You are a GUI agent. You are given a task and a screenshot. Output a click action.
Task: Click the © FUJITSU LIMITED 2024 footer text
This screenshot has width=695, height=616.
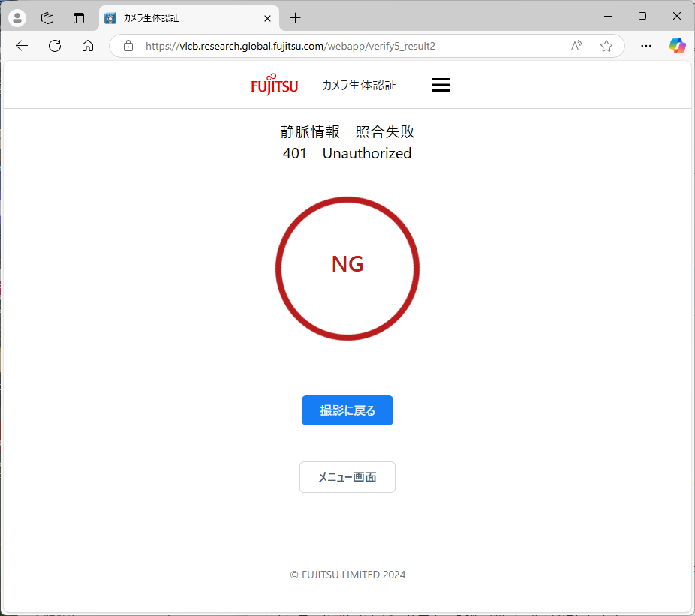[x=347, y=575]
